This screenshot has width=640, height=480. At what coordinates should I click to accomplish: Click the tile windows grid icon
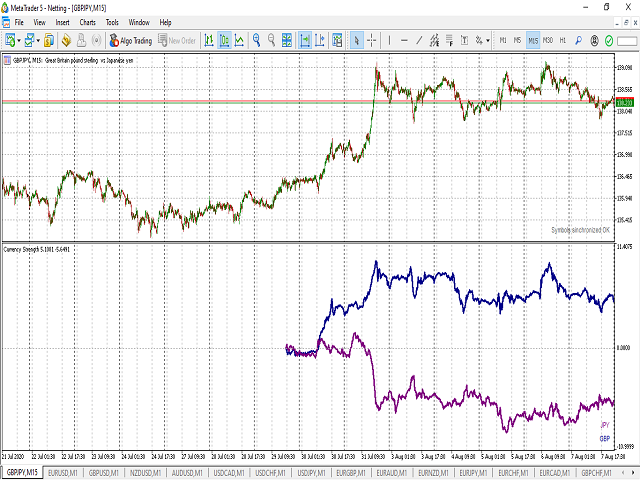pyautogui.click(x=289, y=41)
